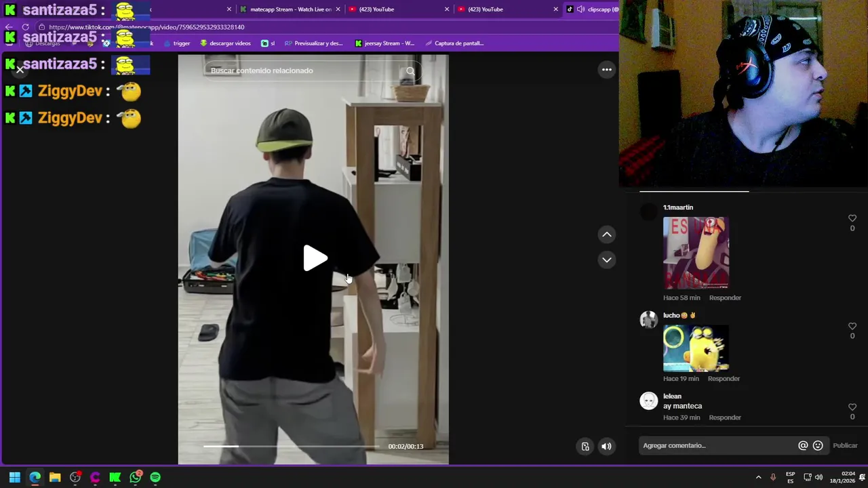Like the comment by lelean

pyautogui.click(x=852, y=407)
